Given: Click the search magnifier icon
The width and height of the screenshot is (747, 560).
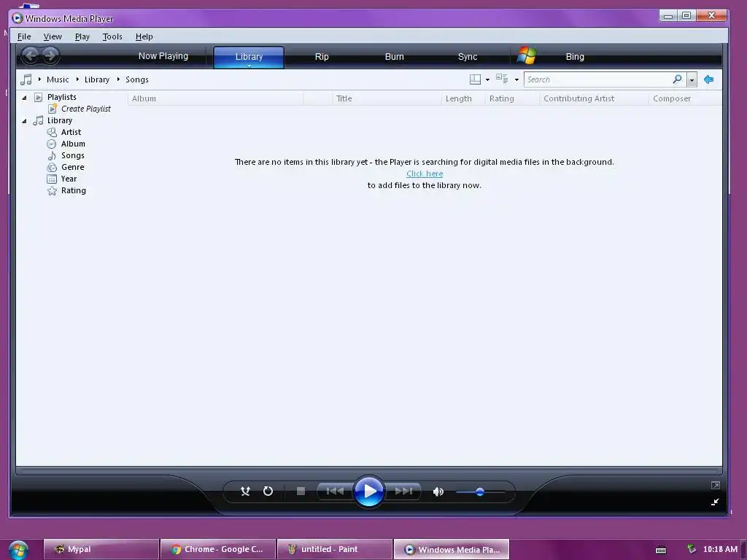Looking at the screenshot, I should 677,79.
